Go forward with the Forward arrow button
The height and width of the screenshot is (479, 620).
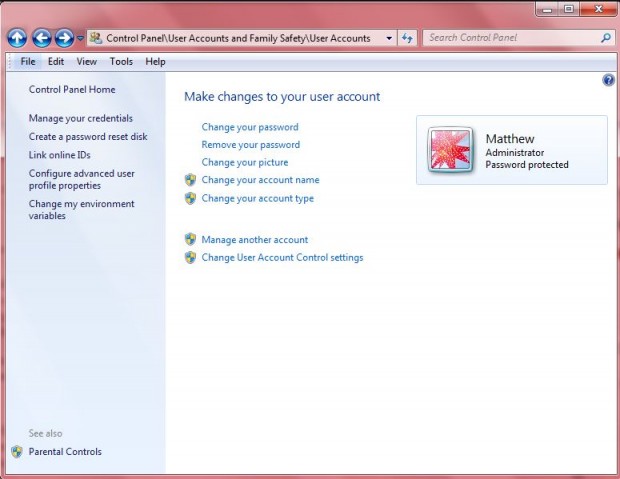(64, 38)
